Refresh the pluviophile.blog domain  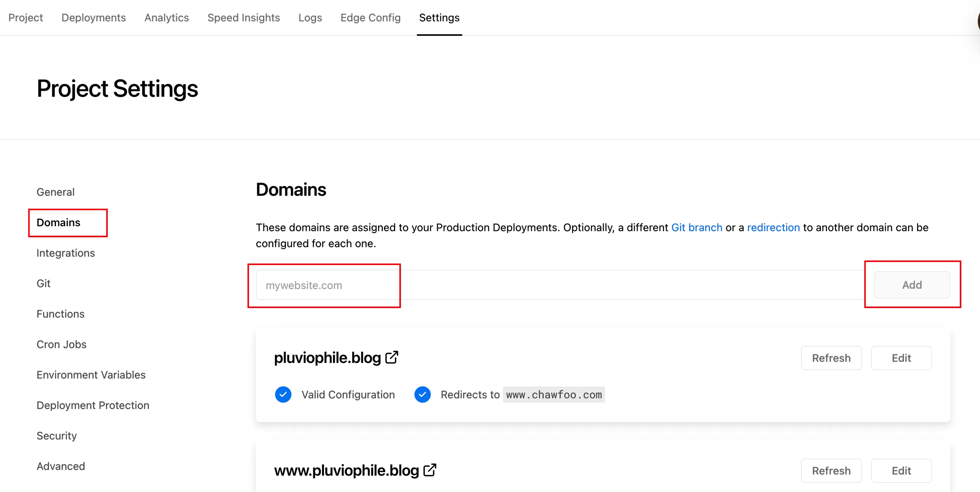pos(831,358)
